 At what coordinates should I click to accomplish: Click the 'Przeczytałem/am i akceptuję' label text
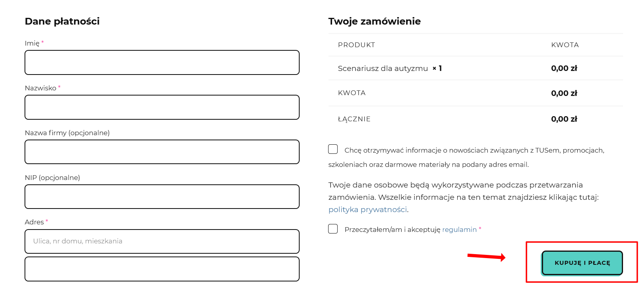[x=392, y=230]
